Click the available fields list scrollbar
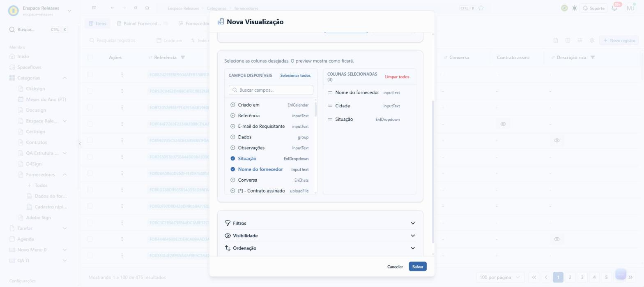The width and height of the screenshot is (644, 287). pyautogui.click(x=315, y=109)
